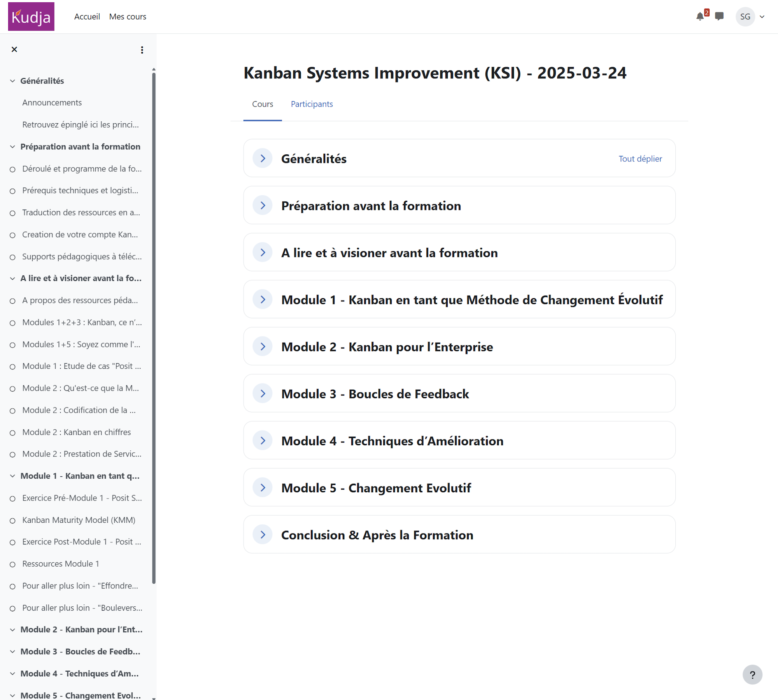Open Module 2 : Prestation de Servic... item
778x700 pixels.
point(82,454)
